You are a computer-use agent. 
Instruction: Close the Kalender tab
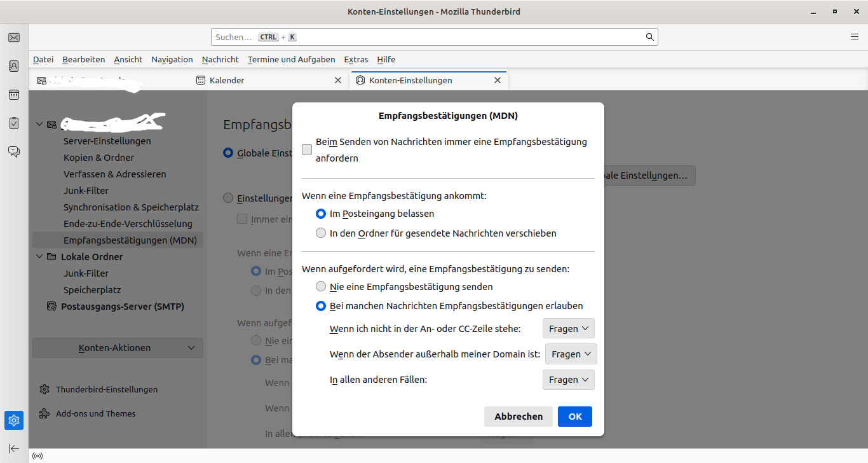338,80
